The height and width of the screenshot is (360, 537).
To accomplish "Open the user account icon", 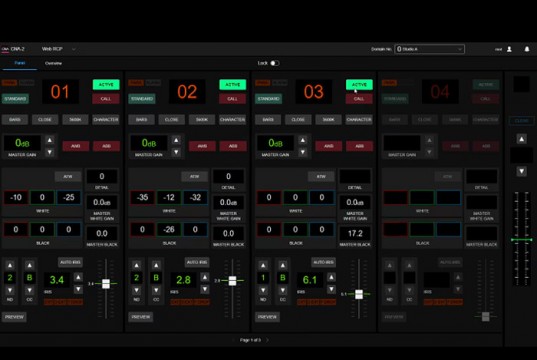I will click(x=509, y=49).
